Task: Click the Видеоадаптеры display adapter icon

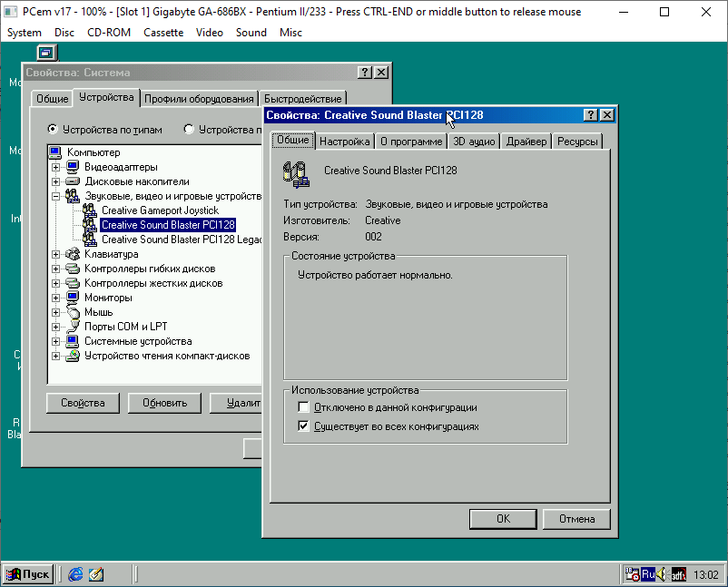Action: point(73,167)
